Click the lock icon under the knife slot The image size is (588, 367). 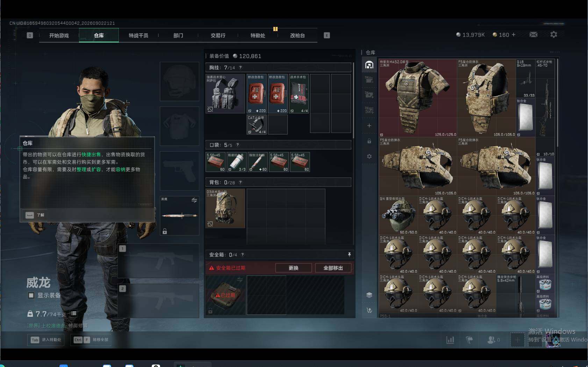[x=165, y=231]
